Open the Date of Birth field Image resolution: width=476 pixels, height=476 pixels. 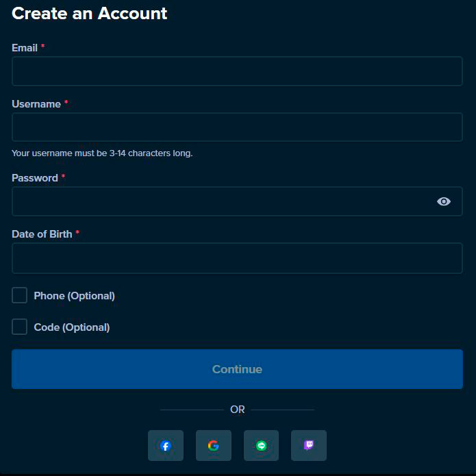[x=237, y=258]
